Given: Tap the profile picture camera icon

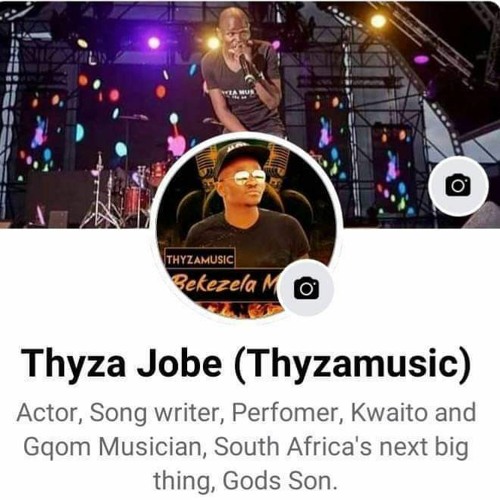Looking at the screenshot, I should point(306,288).
